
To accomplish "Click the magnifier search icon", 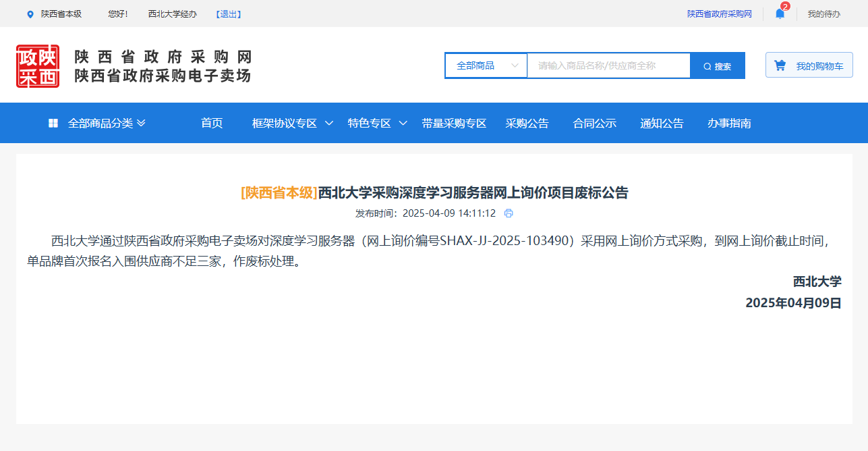I will tap(707, 66).
